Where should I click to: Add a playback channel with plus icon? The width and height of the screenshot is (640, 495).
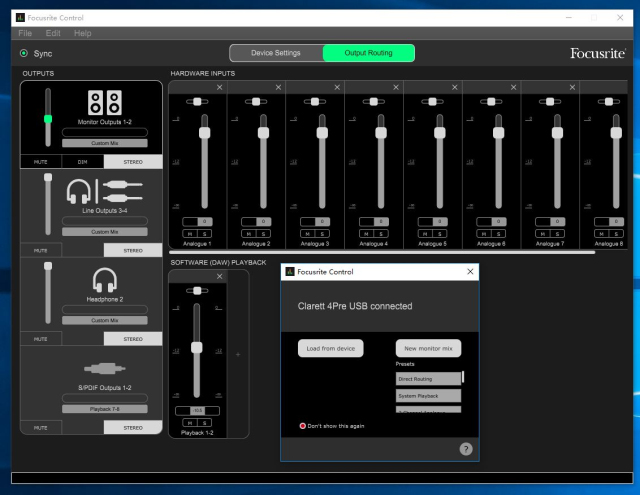pyautogui.click(x=237, y=355)
